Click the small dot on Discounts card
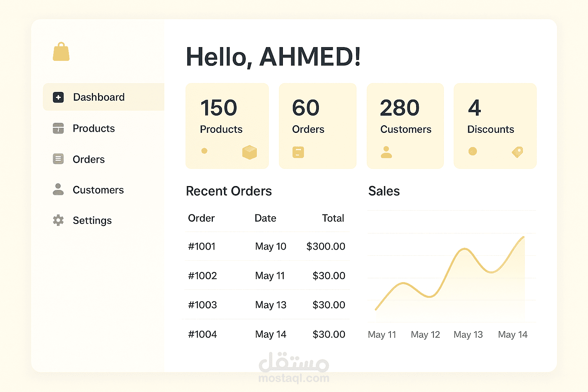This screenshot has width=588, height=392. point(473,151)
